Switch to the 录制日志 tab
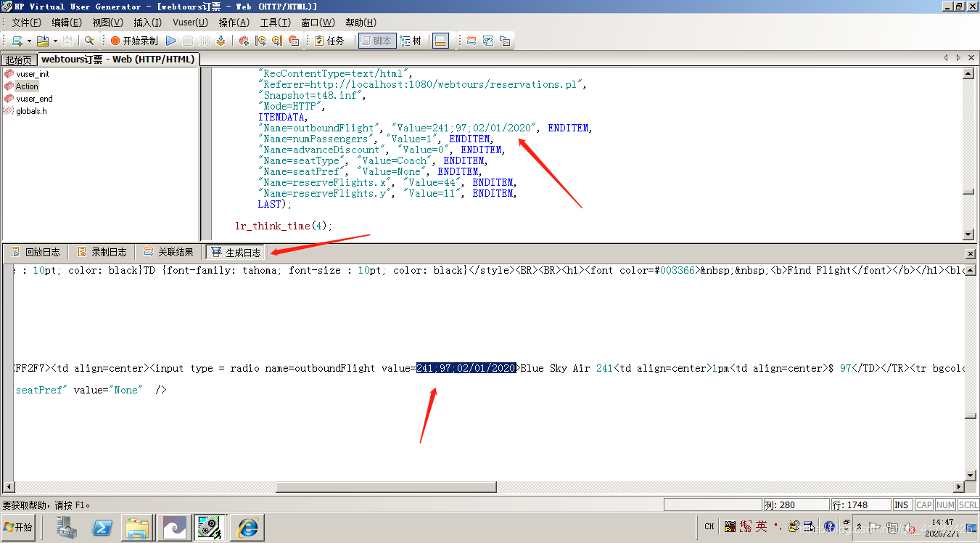 (102, 252)
